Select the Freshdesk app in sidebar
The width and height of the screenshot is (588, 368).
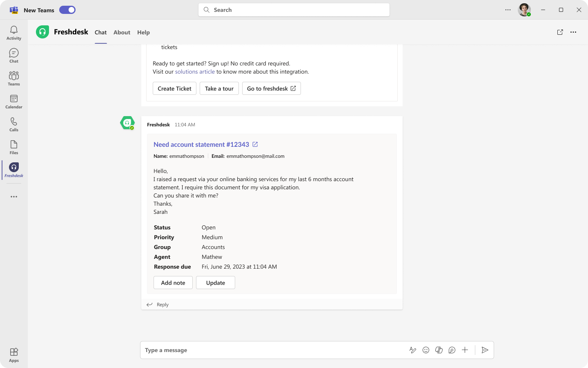pos(14,170)
